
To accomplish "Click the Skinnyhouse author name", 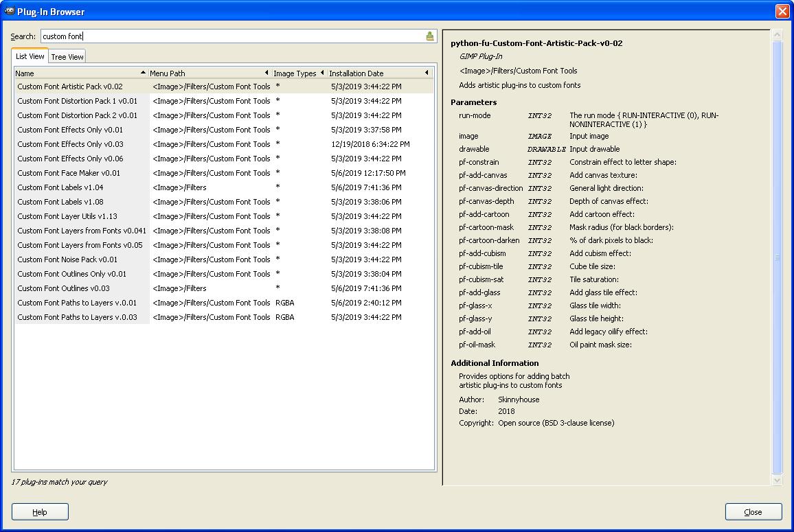I will click(x=519, y=400).
